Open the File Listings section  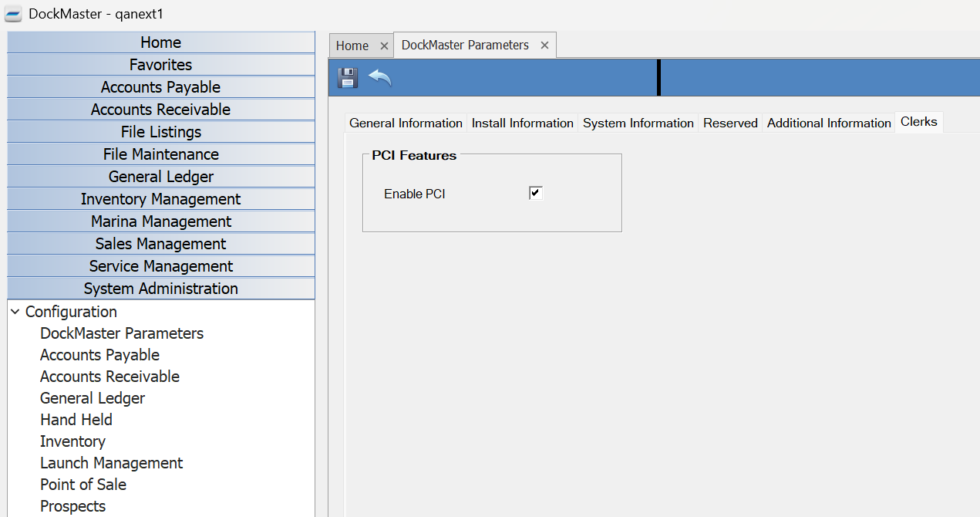161,132
